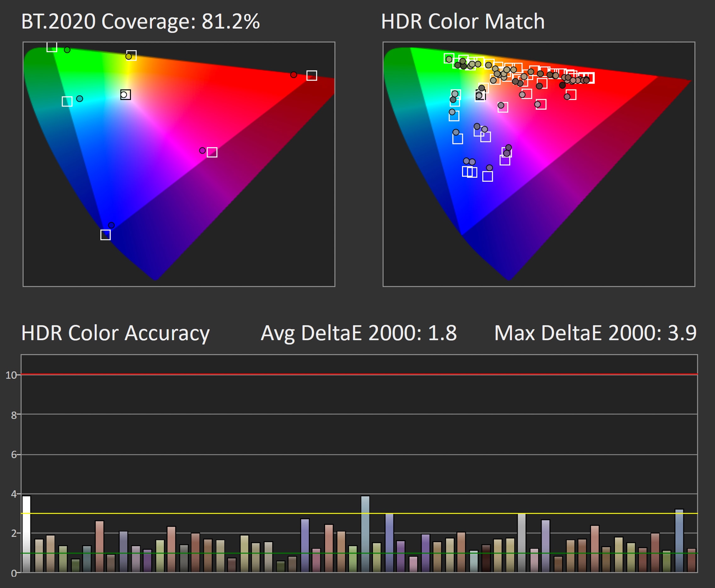The image size is (715, 588).
Task: Click the 'BT.2020 Coverage: 81.2%' heading
Action: coord(140,22)
